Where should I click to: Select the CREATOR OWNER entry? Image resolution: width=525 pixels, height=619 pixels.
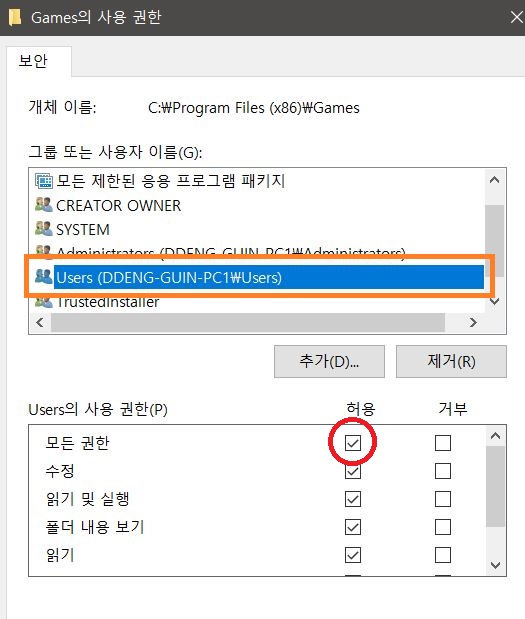[x=118, y=206]
